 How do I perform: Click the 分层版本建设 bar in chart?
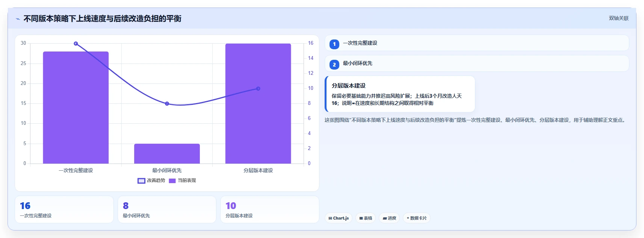258,103
